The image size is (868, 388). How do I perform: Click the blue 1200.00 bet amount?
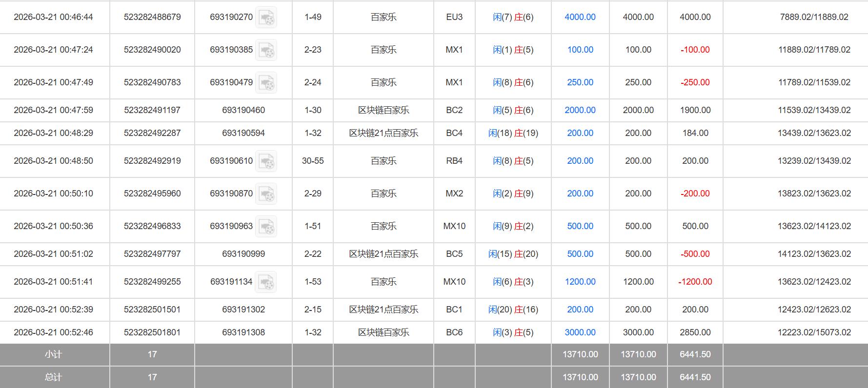coord(580,282)
